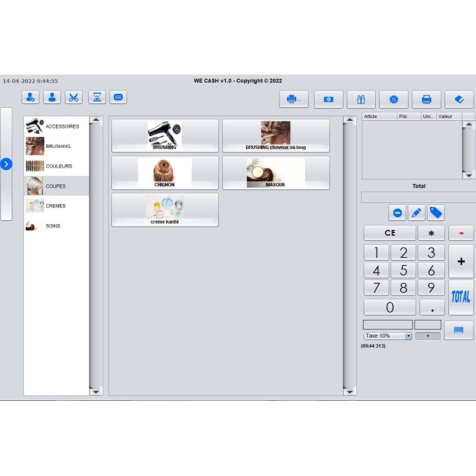Screen dimensions: 476x476
Task: Click keypad digit 7
Action: pos(376,288)
